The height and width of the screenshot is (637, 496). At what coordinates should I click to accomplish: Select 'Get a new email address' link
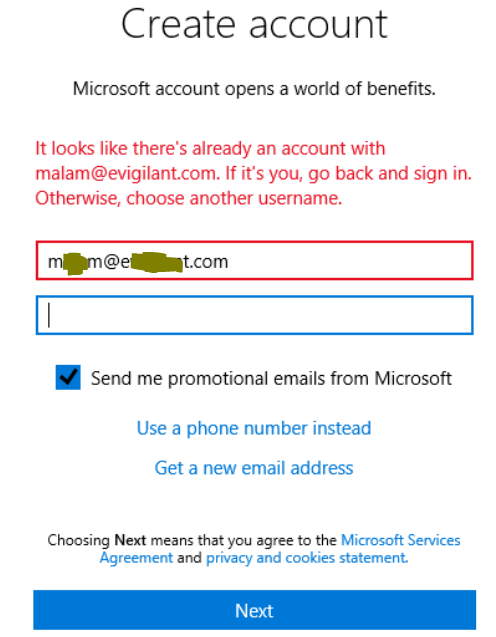[254, 468]
